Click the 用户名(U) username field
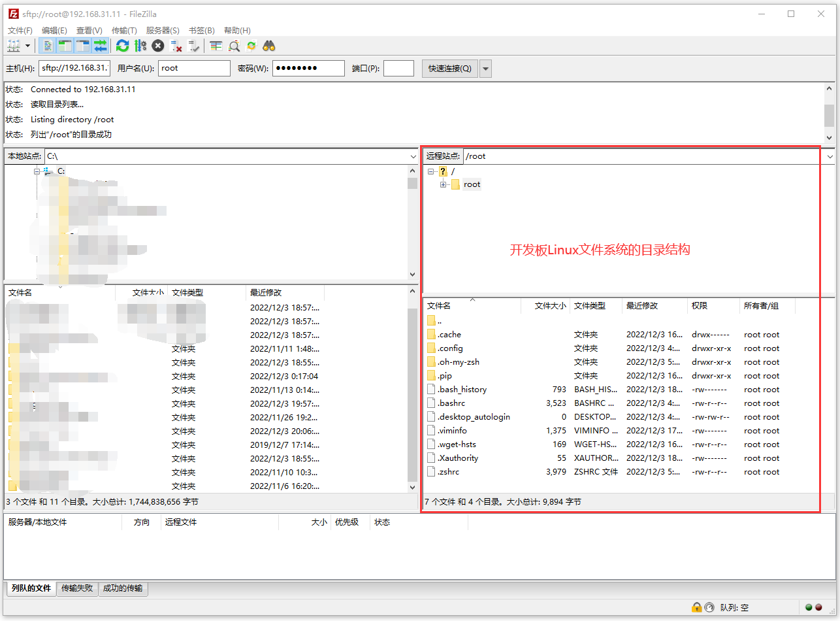This screenshot has width=840, height=621. (194, 68)
